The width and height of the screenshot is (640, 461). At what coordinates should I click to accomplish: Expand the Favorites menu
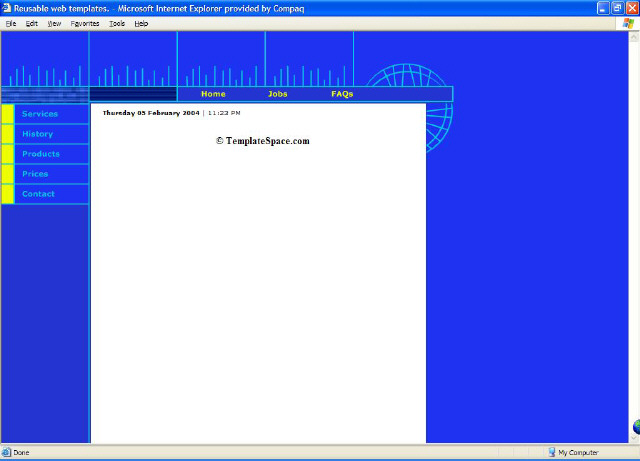[x=85, y=23]
